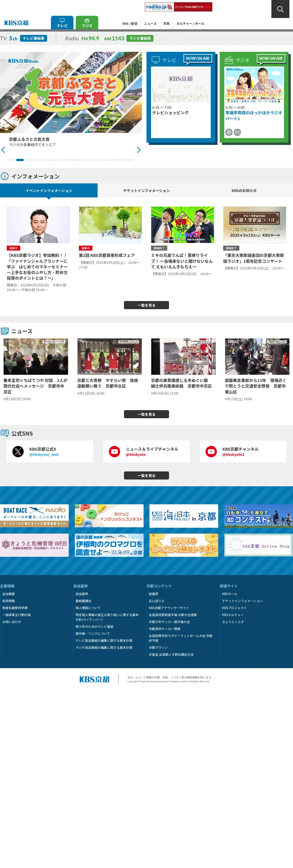Open the ラジオ tab with radio icon
Screen dimensions: 293x868
pos(87,23)
